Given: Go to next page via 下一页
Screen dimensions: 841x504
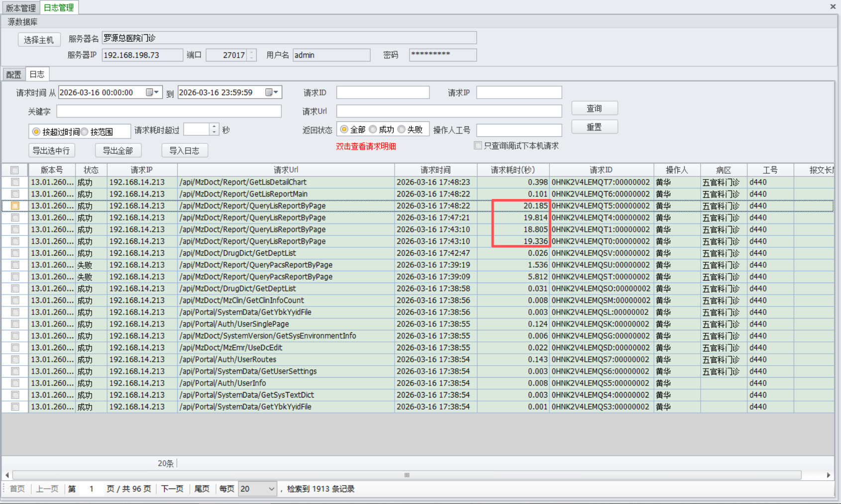Looking at the screenshot, I should tap(172, 489).
